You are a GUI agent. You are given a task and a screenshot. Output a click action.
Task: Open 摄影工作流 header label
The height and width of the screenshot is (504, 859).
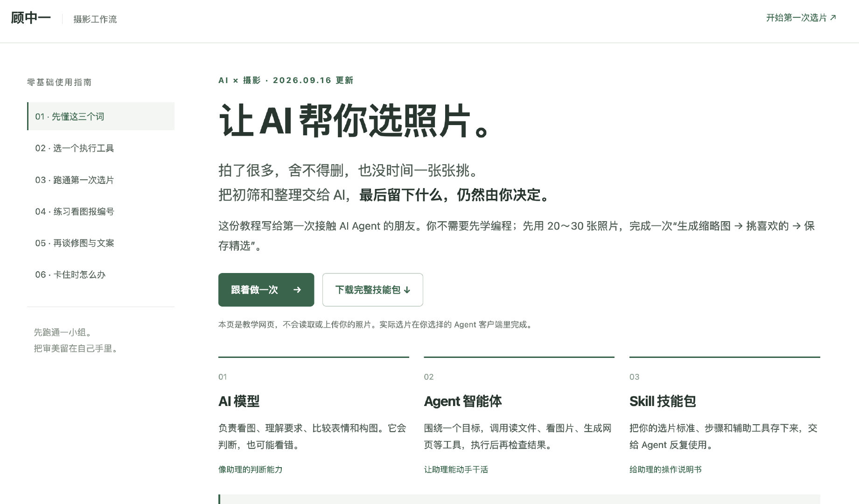[x=95, y=19]
